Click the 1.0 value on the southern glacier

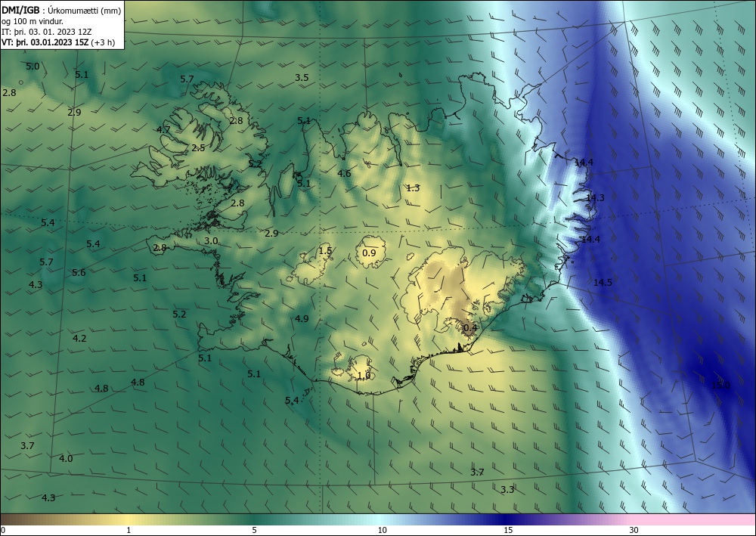(364, 376)
